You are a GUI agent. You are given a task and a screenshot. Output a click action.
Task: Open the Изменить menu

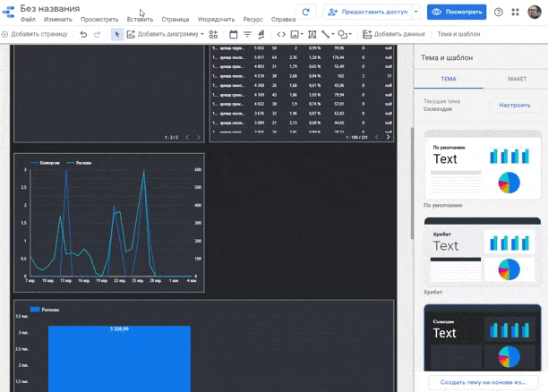coord(58,20)
